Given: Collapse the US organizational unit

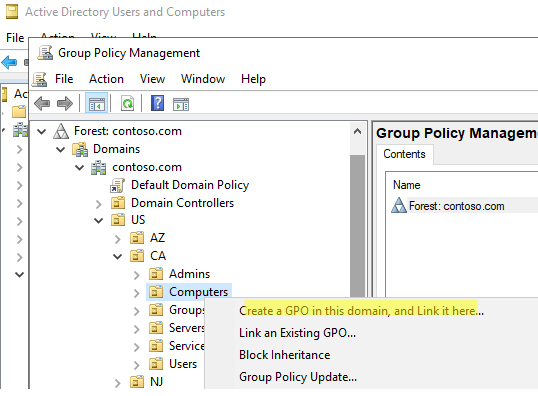Looking at the screenshot, I should [98, 220].
